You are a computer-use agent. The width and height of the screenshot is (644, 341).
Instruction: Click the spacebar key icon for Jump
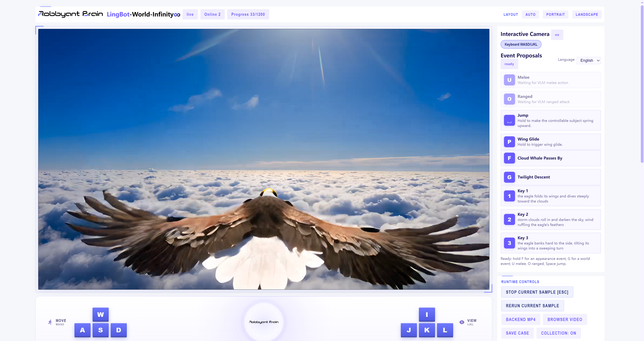509,120
